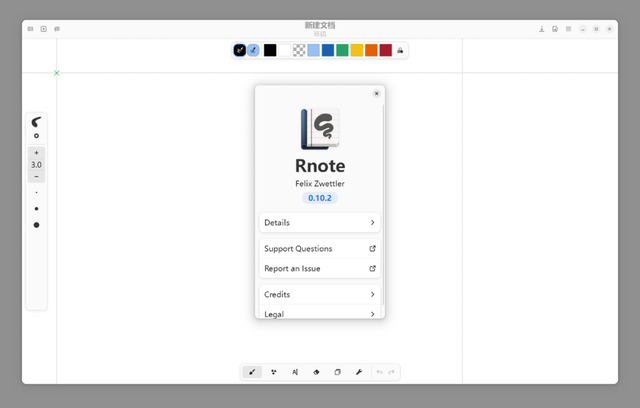Pick the red color swatch
The height and width of the screenshot is (408, 640).
[x=386, y=50]
